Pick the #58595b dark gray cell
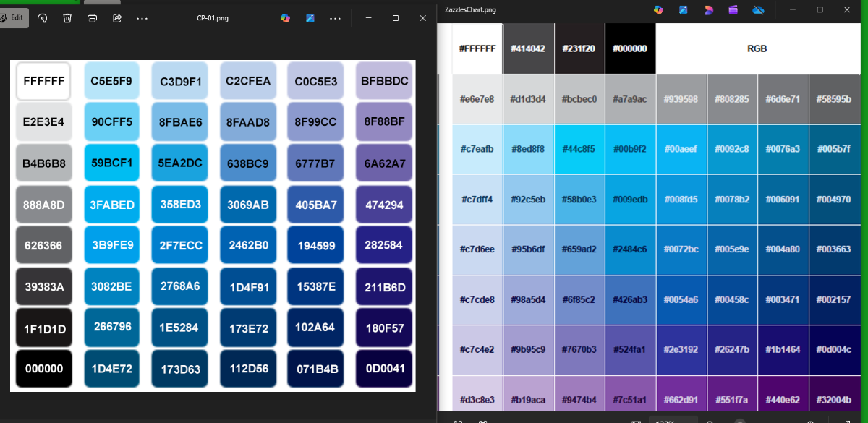 [x=834, y=99]
